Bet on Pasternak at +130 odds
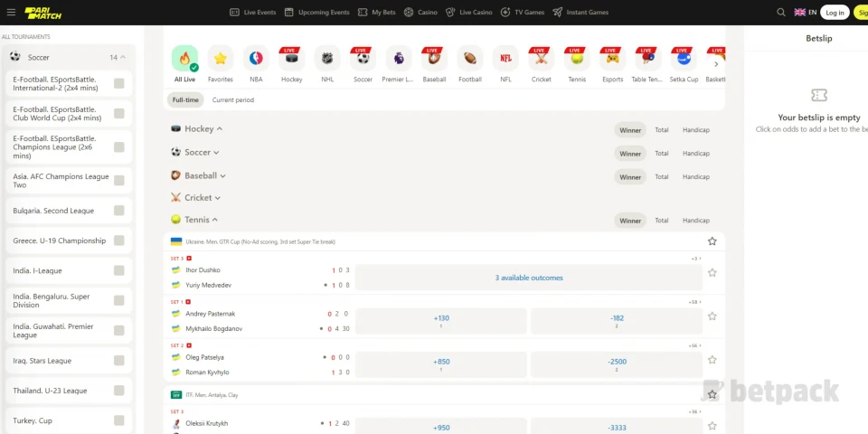 click(441, 321)
